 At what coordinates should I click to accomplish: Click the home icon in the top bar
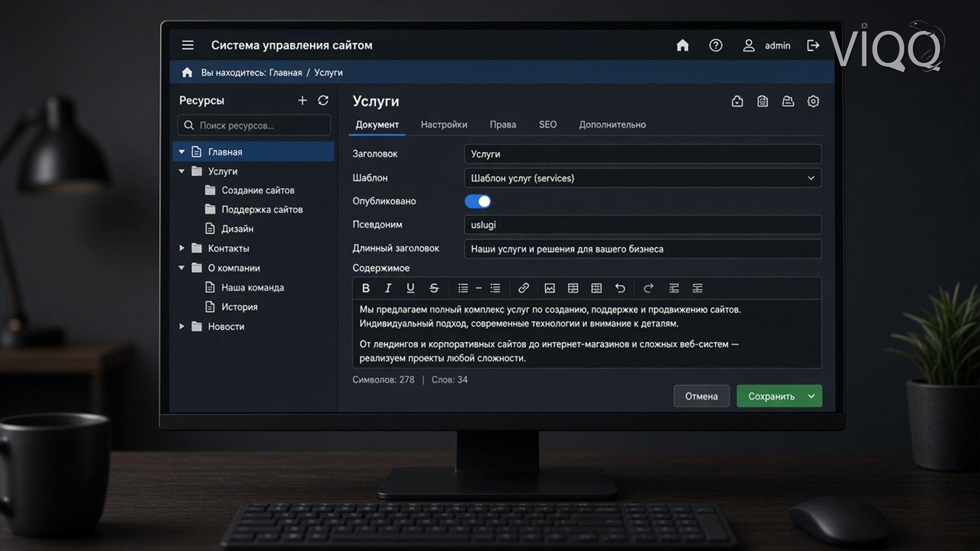(x=682, y=45)
